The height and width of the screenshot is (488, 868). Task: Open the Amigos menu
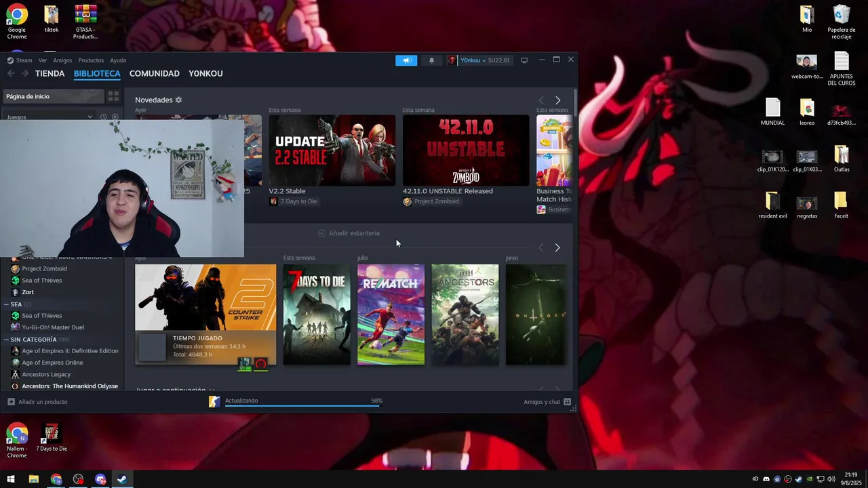click(62, 60)
